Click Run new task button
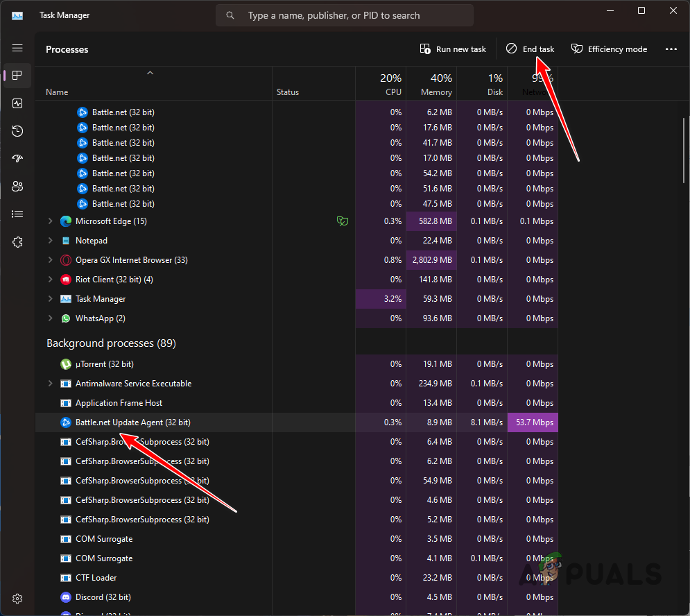 click(x=453, y=49)
